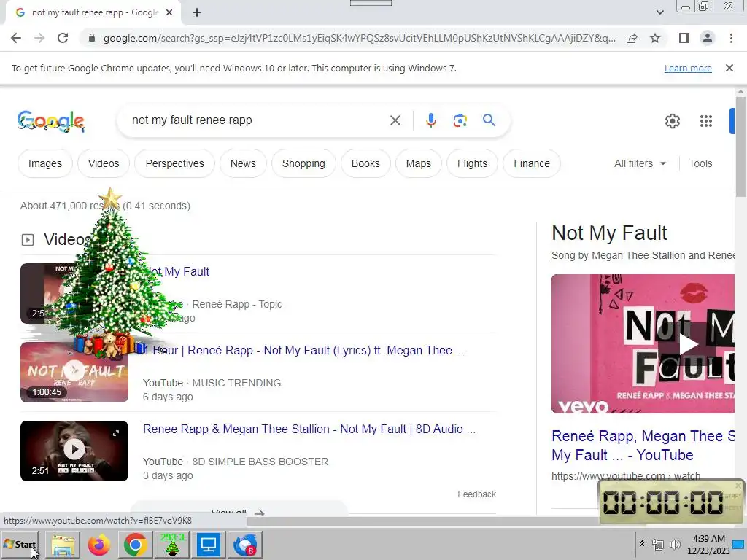Image resolution: width=747 pixels, height=560 pixels.
Task: Send Feedback on video results
Action: click(476, 494)
